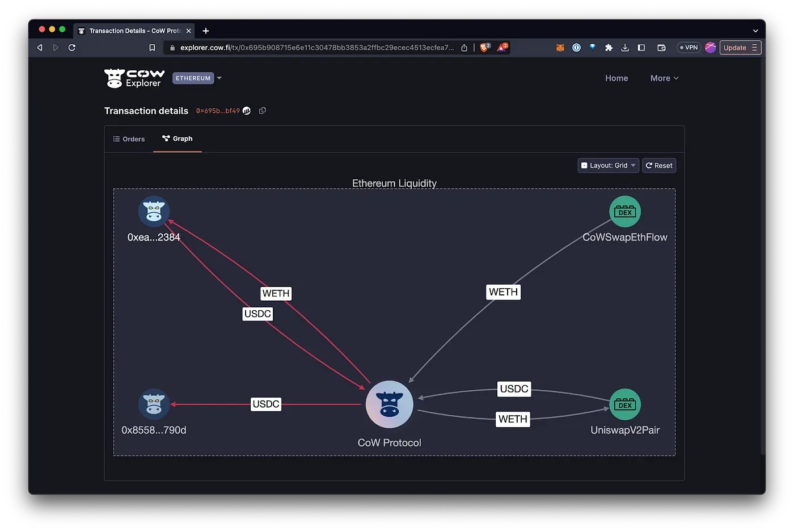Screen dimensions: 794x532
Task: Click the Etherscan icon beside transaction hash
Action: click(x=247, y=111)
